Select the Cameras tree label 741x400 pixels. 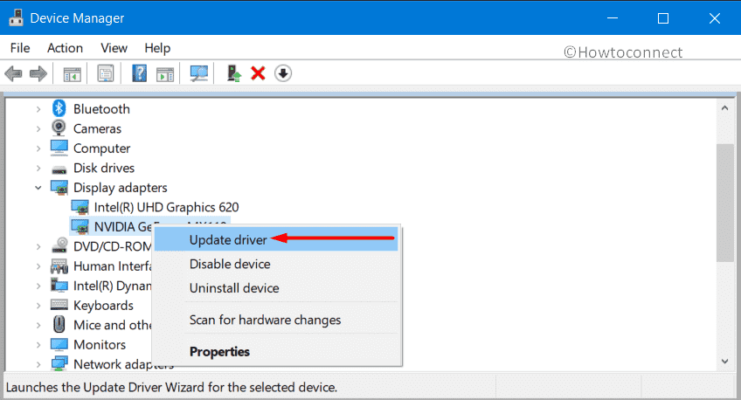click(97, 129)
